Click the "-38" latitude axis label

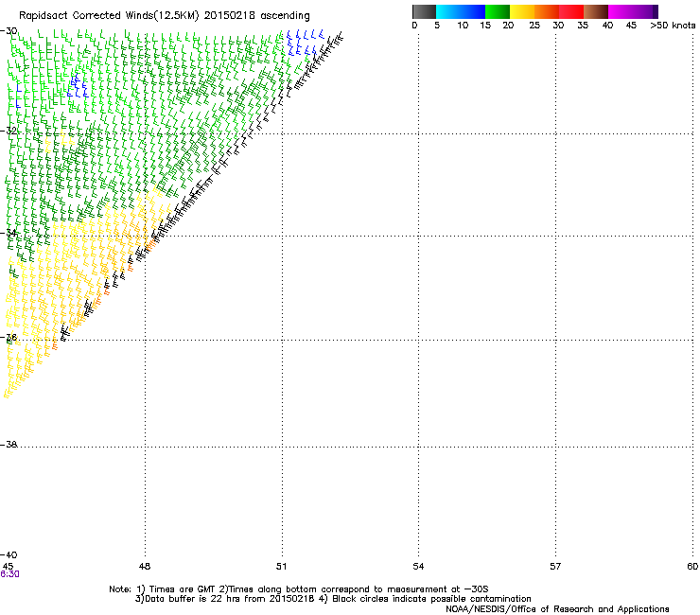click(x=9, y=445)
